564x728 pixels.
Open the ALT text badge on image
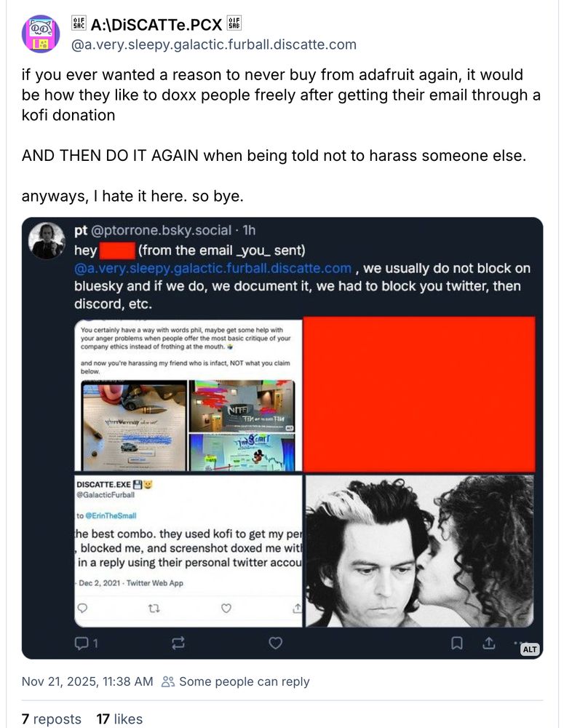pos(530,649)
